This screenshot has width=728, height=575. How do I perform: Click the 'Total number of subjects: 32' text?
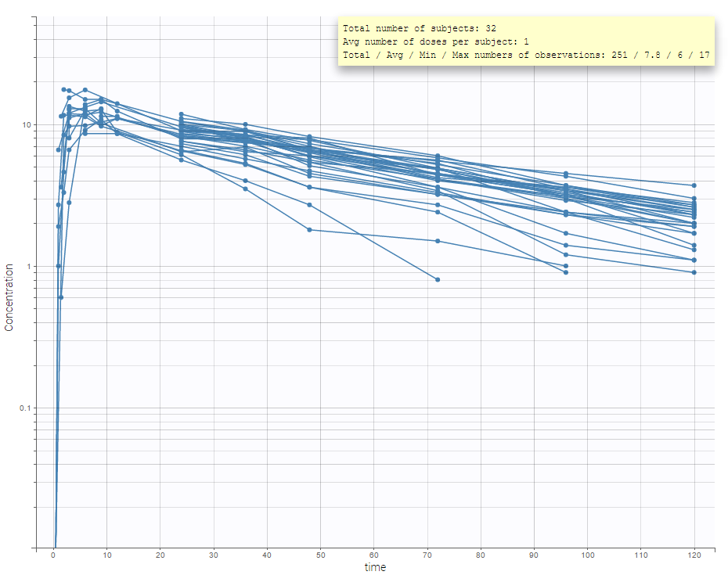click(x=420, y=28)
